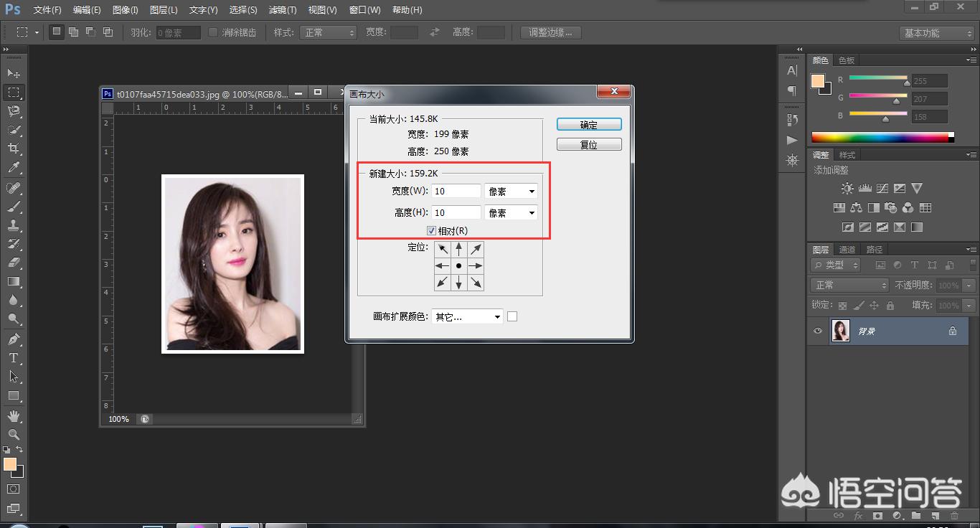Select the Gradient tool
980x528 pixels.
[x=14, y=282]
